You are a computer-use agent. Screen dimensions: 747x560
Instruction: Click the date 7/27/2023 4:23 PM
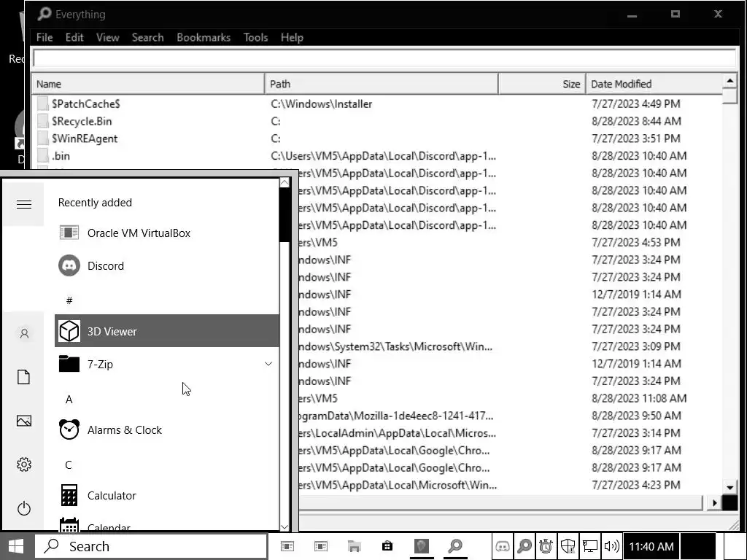point(636,485)
